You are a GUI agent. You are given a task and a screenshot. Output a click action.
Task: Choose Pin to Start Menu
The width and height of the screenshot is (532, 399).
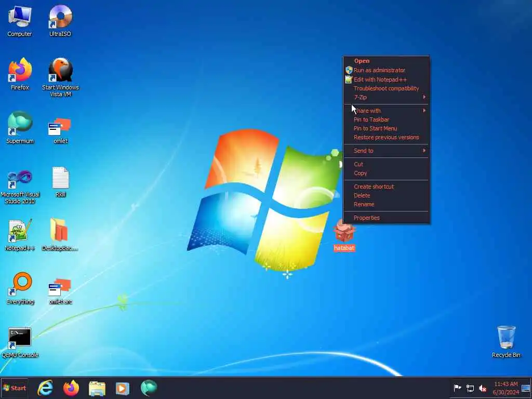pyautogui.click(x=387, y=128)
